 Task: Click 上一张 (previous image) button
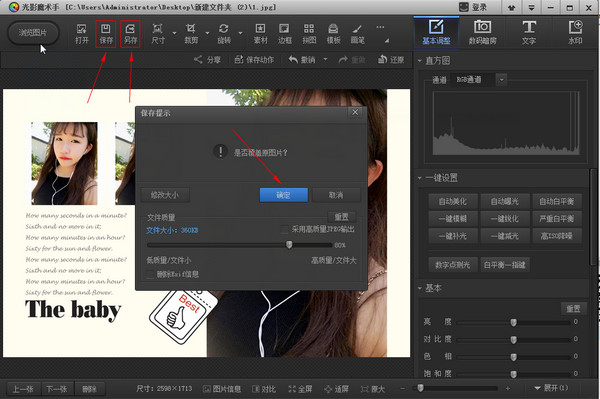(x=23, y=389)
